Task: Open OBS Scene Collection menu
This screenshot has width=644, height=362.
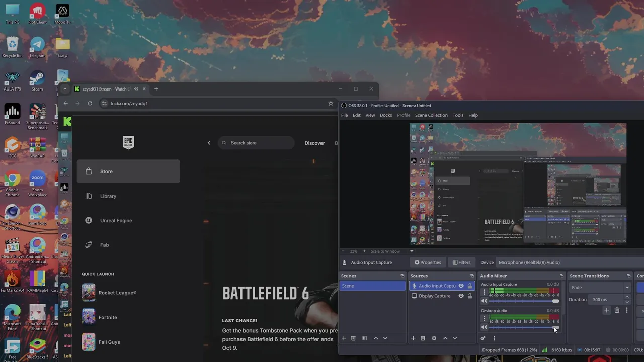Action: (x=431, y=115)
